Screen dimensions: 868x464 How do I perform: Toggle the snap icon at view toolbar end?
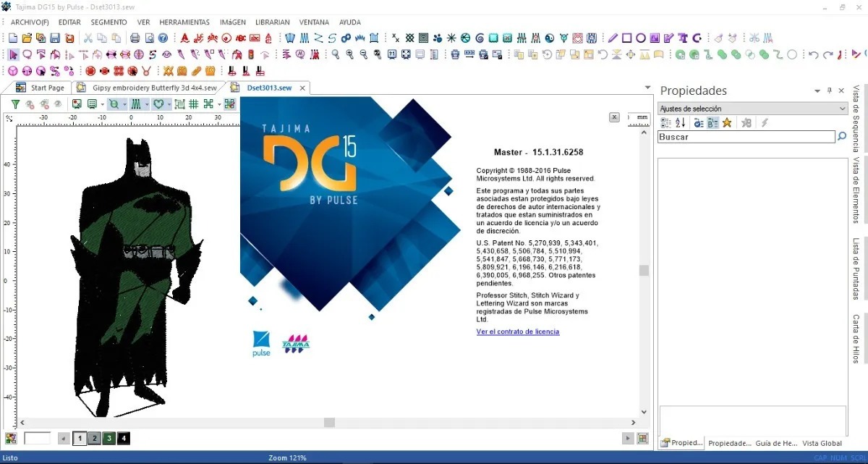pos(229,104)
